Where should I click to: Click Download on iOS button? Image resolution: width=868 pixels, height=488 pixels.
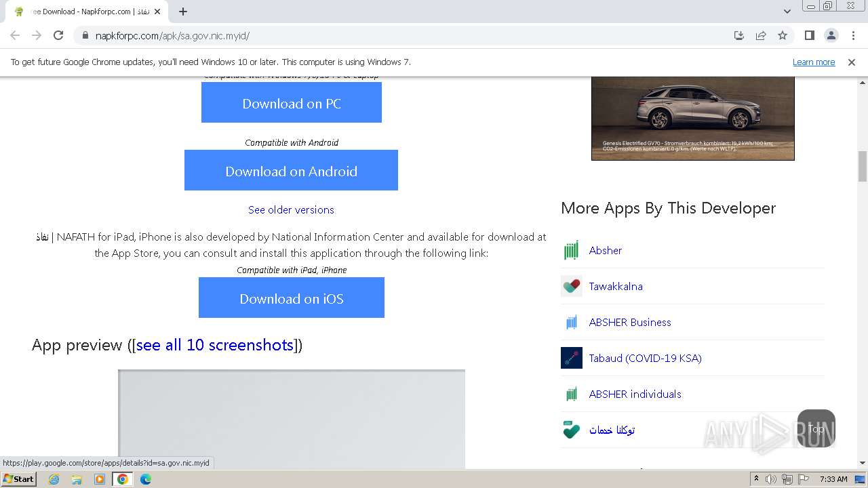click(x=292, y=298)
